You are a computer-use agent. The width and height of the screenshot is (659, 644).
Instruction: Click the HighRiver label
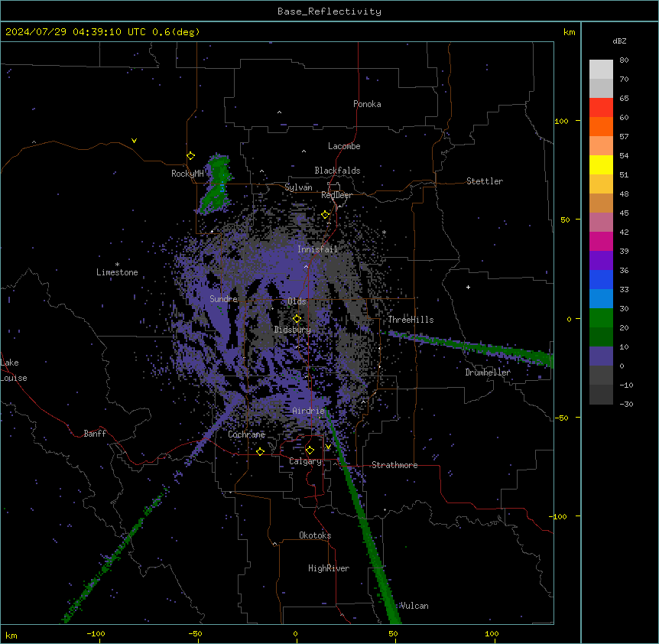click(329, 568)
